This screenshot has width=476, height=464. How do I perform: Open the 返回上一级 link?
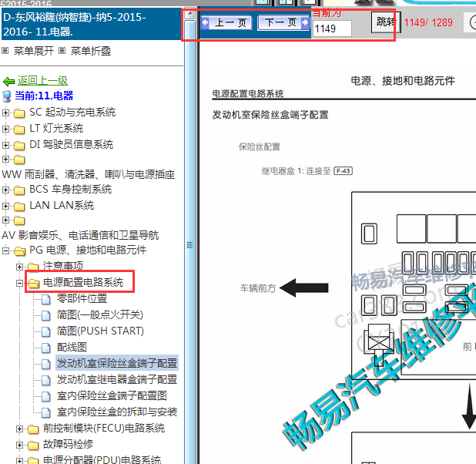(42, 80)
